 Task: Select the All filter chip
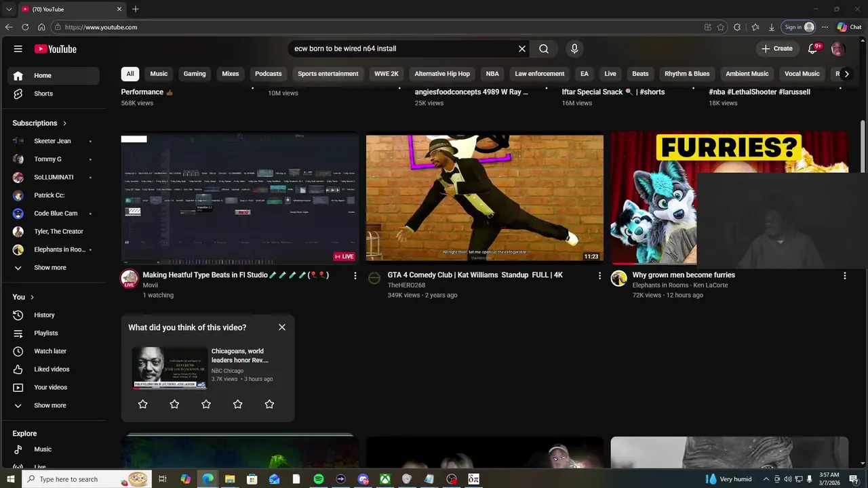[130, 74]
